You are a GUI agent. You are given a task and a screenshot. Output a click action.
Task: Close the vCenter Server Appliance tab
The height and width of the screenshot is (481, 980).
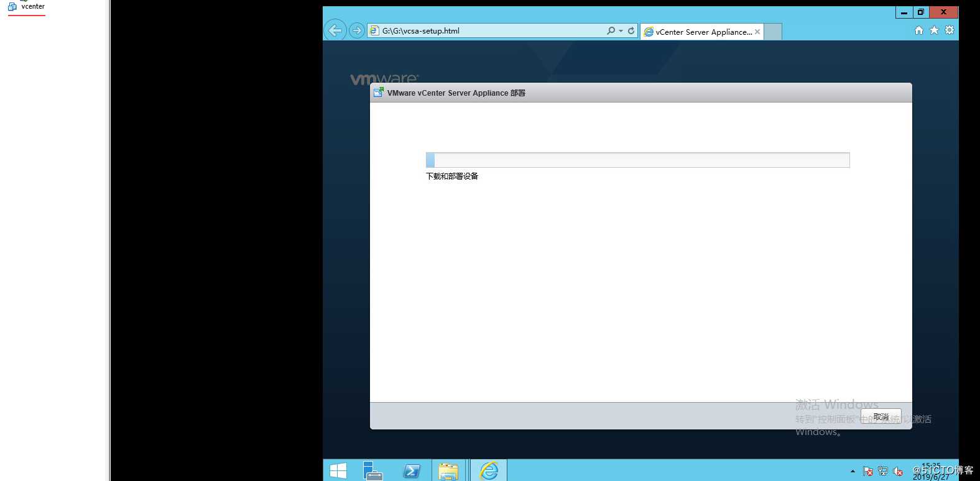(757, 32)
